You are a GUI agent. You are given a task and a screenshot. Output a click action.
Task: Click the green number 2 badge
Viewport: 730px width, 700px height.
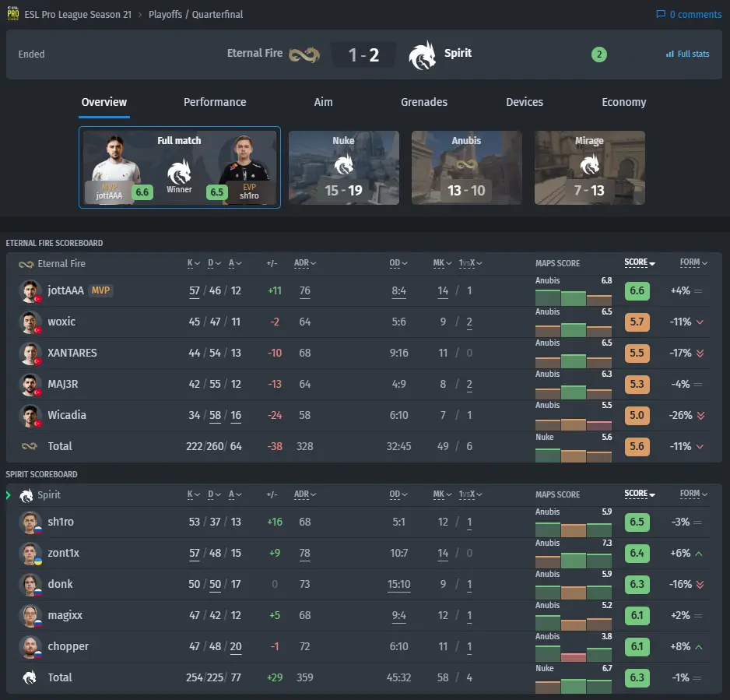pos(599,55)
